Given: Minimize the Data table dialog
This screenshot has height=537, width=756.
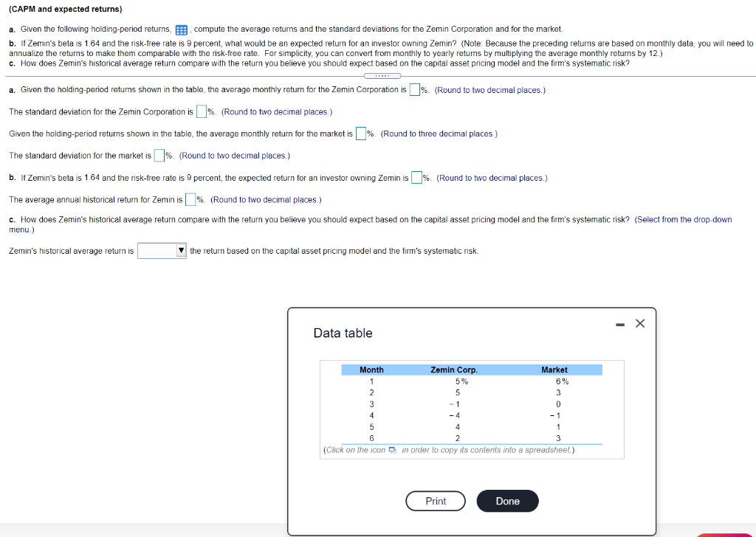Looking at the screenshot, I should point(620,323).
